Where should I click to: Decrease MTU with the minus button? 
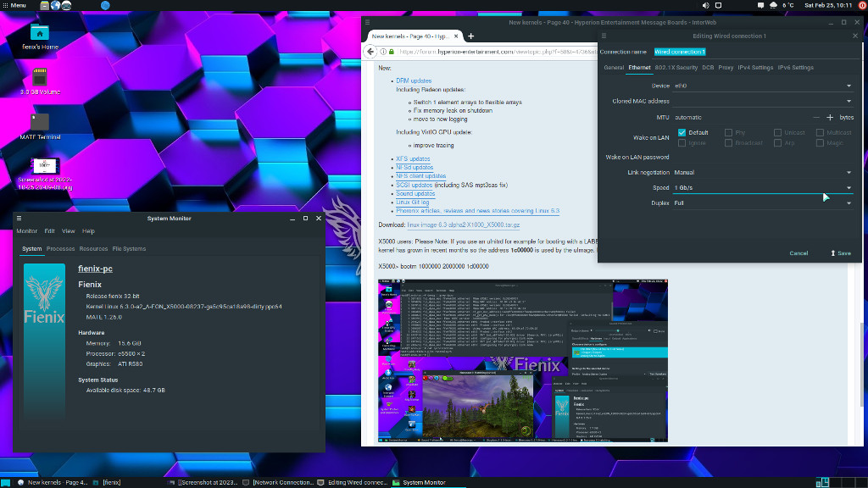(x=816, y=117)
